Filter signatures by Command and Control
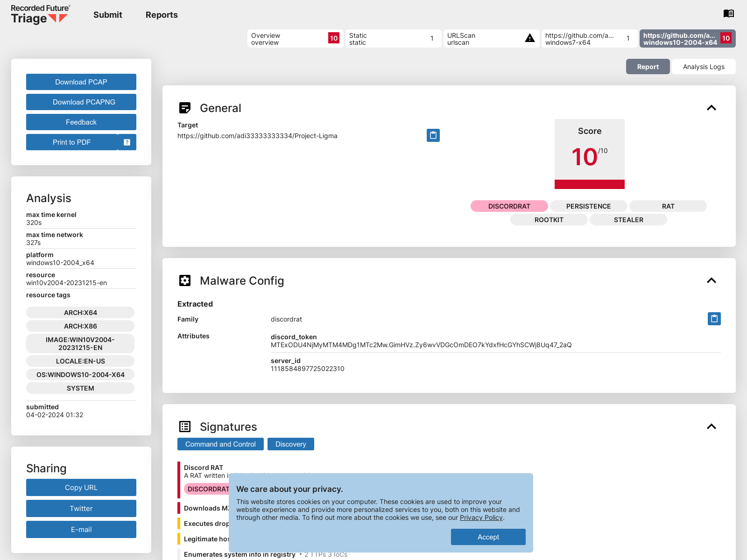 click(x=220, y=444)
